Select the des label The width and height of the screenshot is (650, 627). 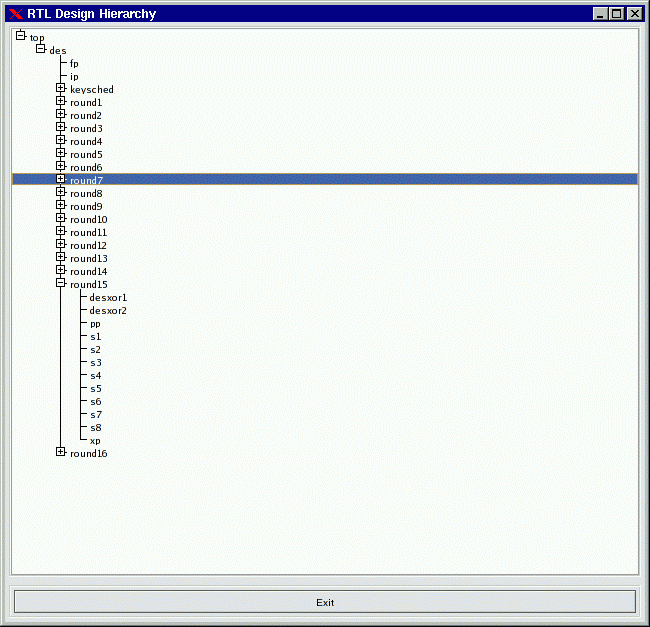[x=58, y=51]
